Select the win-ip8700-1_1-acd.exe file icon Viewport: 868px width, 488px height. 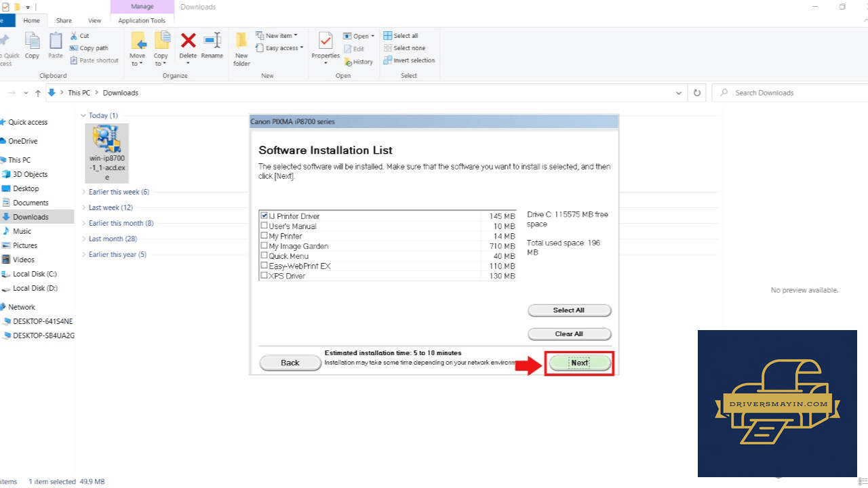107,153
